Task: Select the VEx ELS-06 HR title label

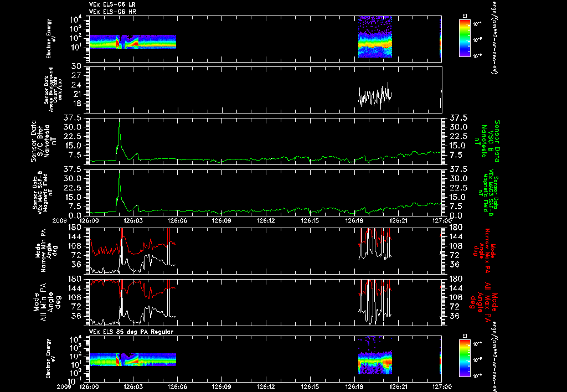Action: pos(112,12)
